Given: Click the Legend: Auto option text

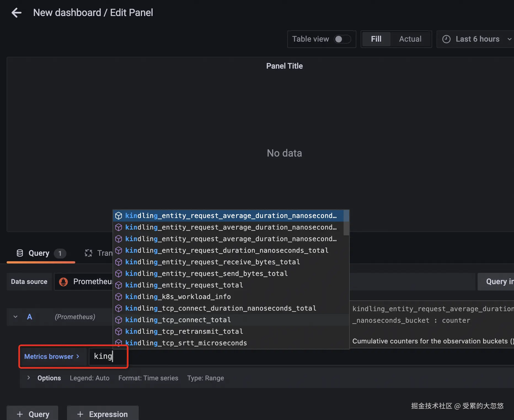Looking at the screenshot, I should [x=90, y=378].
